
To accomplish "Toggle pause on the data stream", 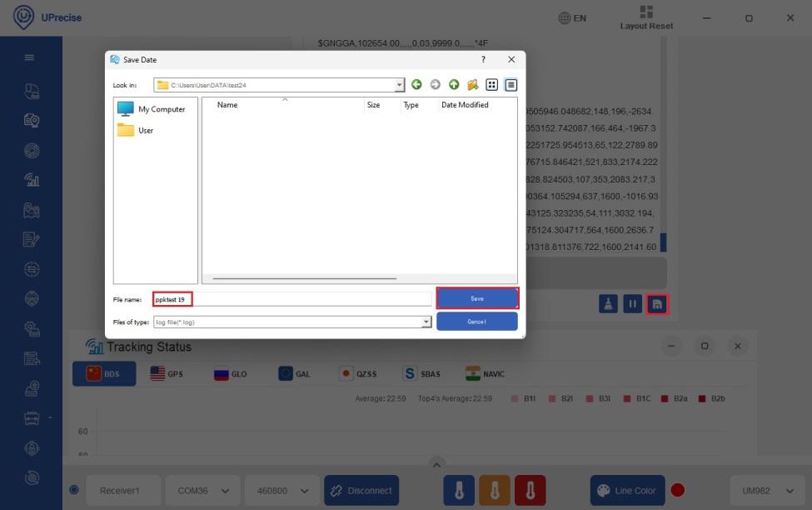I will click(632, 304).
